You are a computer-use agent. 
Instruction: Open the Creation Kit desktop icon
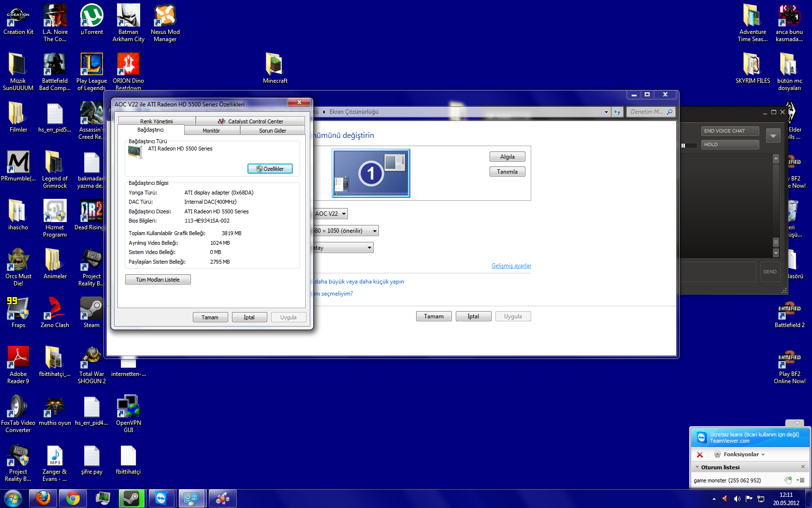coord(18,20)
